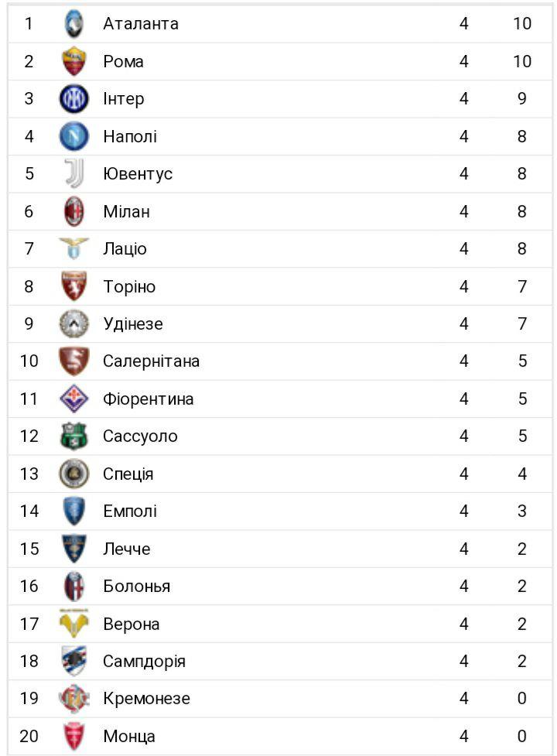Click the Milan club crest
557x756 pixels.
coord(74,211)
